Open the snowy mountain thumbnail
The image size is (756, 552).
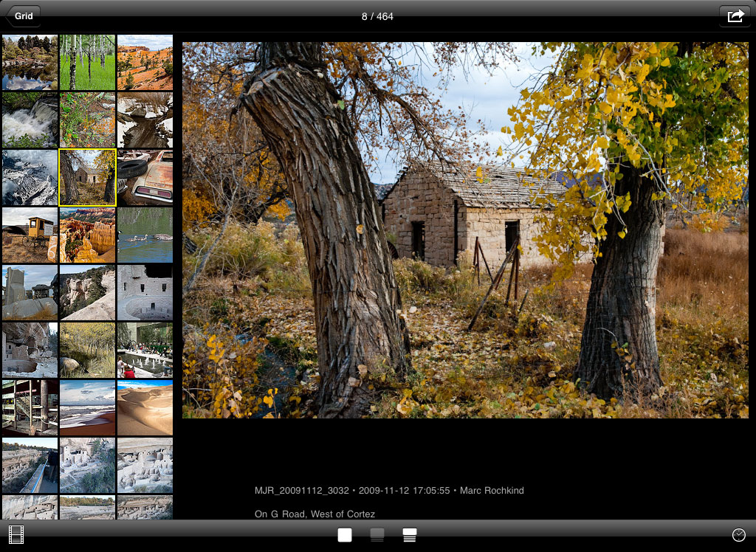tap(30, 177)
